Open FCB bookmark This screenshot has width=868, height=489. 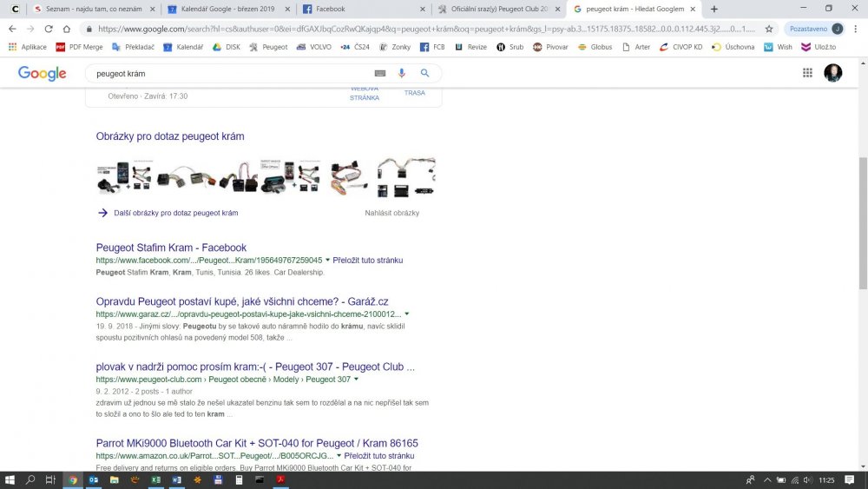pyautogui.click(x=432, y=47)
